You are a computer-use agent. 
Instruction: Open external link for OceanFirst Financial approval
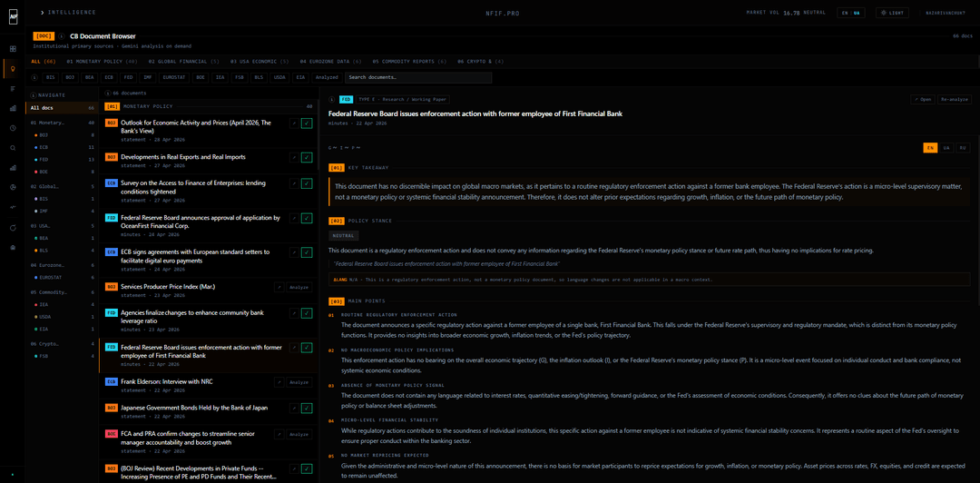[294, 218]
